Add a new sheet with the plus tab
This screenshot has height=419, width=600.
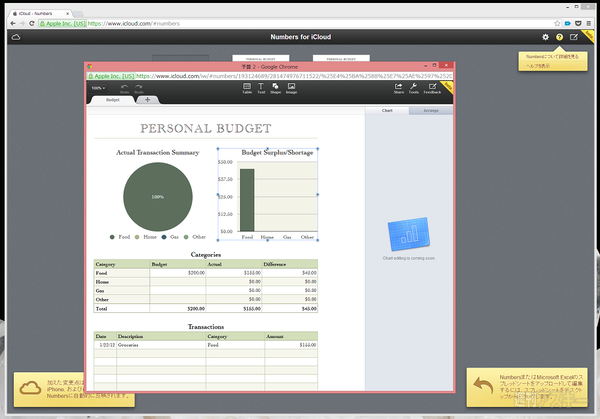pos(147,100)
